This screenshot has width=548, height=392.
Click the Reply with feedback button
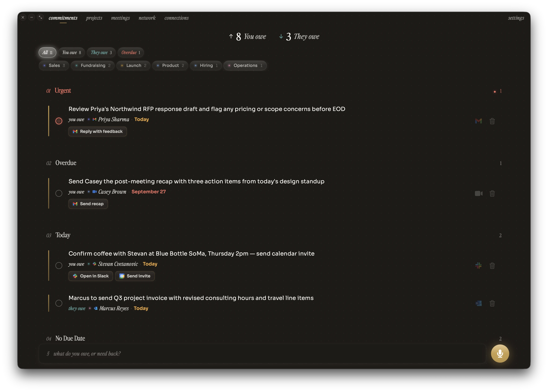(x=98, y=132)
